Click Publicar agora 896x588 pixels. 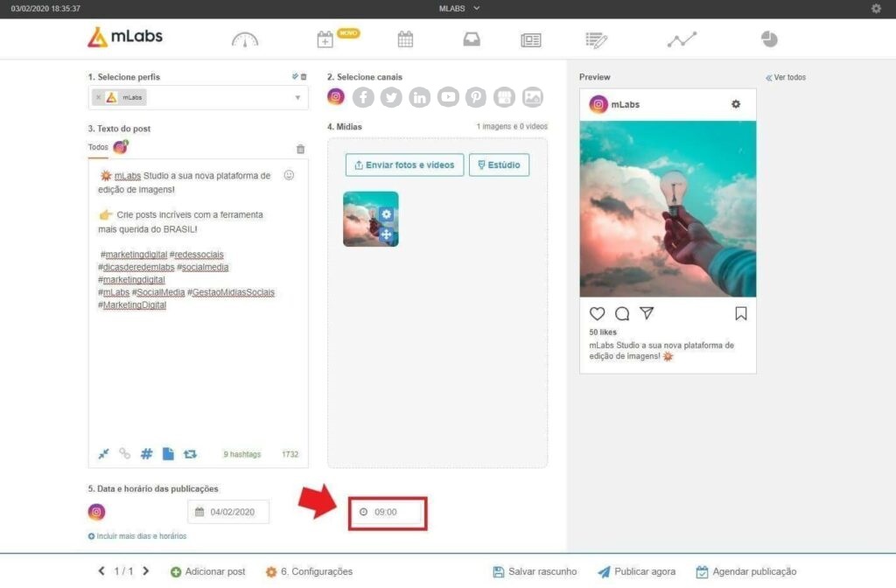point(637,571)
